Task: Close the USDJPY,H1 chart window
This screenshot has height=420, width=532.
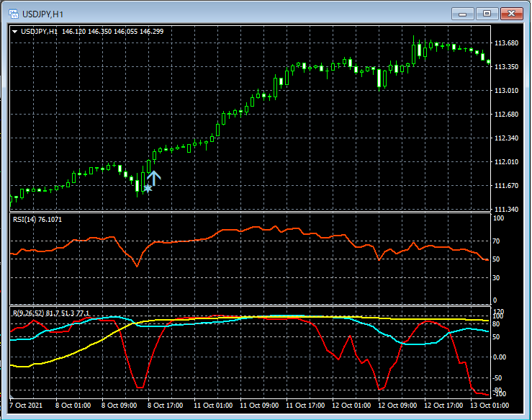Action: point(512,13)
